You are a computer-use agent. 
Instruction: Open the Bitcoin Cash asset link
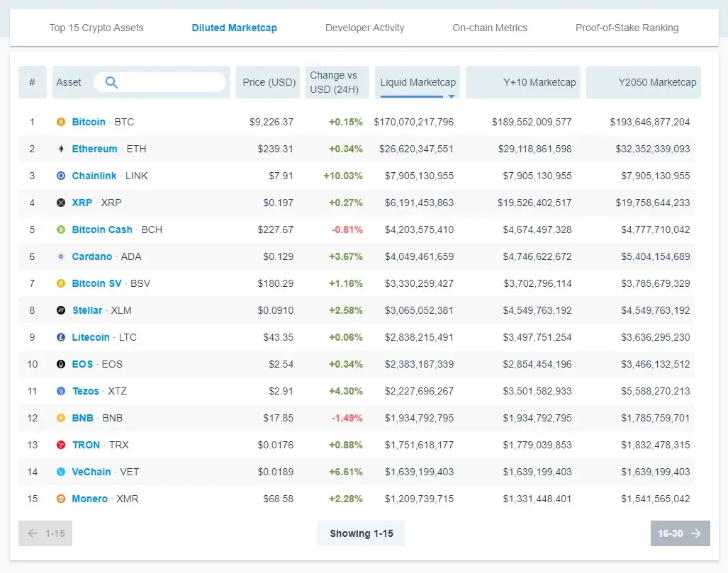(x=102, y=229)
